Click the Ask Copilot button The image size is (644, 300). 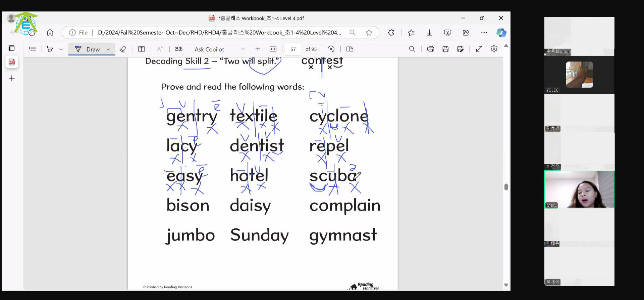coord(209,49)
